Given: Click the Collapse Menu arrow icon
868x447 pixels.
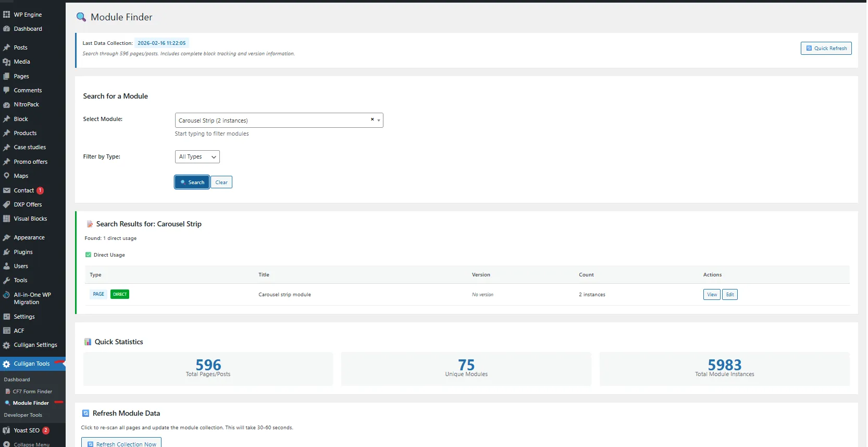Looking at the screenshot, I should pos(6,444).
